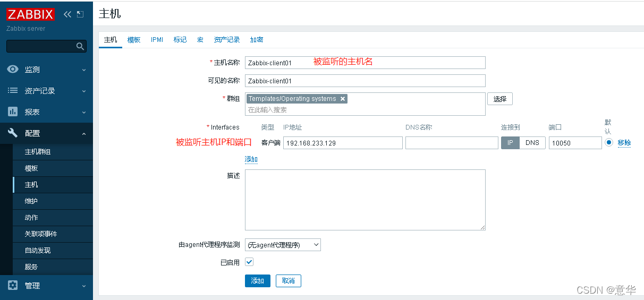Viewport: 644px width, 300px height.
Task: Open 主机 in sidebar
Action: [53, 185]
